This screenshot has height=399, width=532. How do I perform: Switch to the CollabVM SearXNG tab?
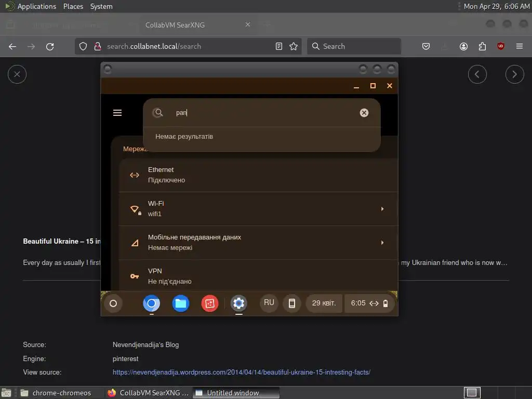coord(196,25)
